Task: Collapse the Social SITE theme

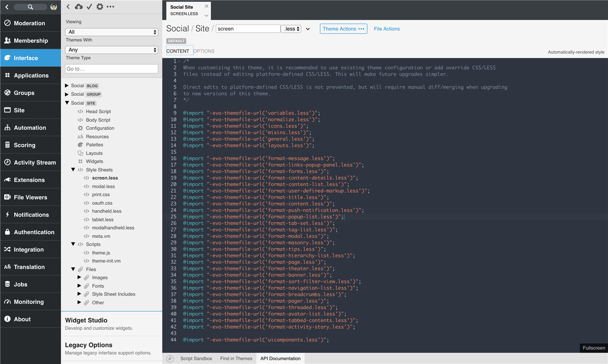Action: click(x=67, y=103)
